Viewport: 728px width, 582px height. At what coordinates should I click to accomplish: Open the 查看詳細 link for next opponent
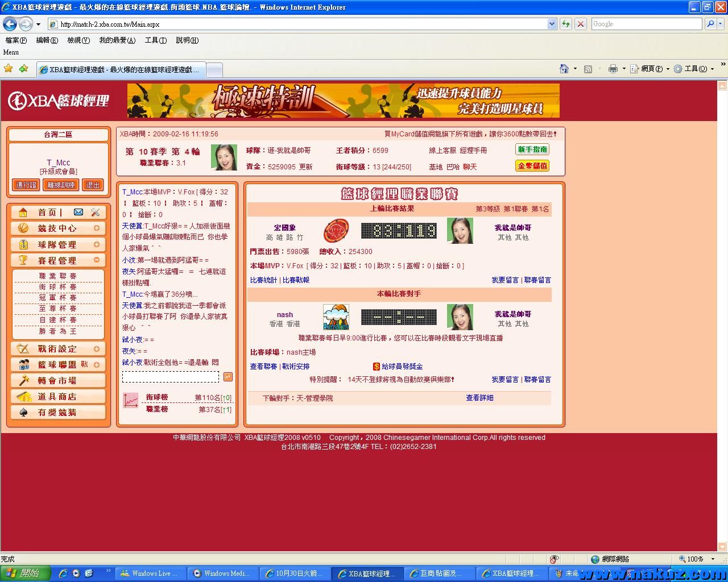pos(479,398)
